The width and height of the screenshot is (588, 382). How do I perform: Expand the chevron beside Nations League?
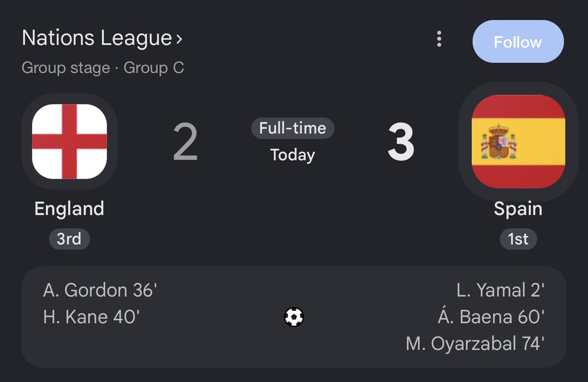pos(179,39)
